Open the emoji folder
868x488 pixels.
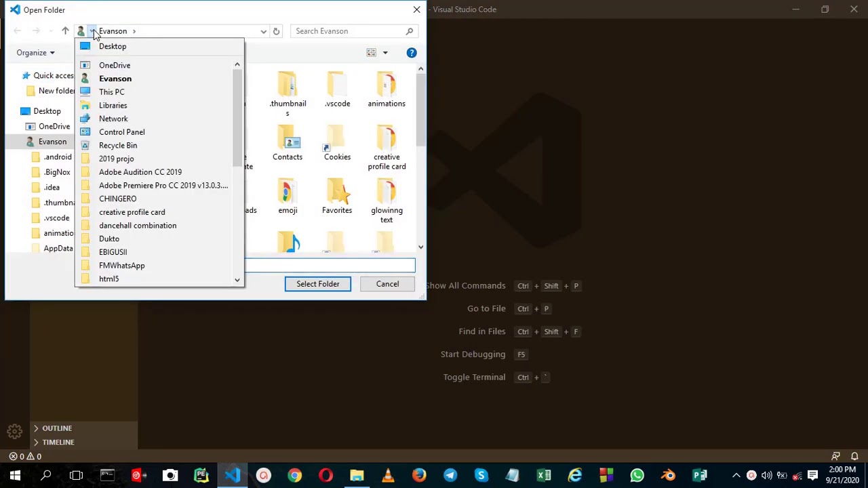point(288,197)
